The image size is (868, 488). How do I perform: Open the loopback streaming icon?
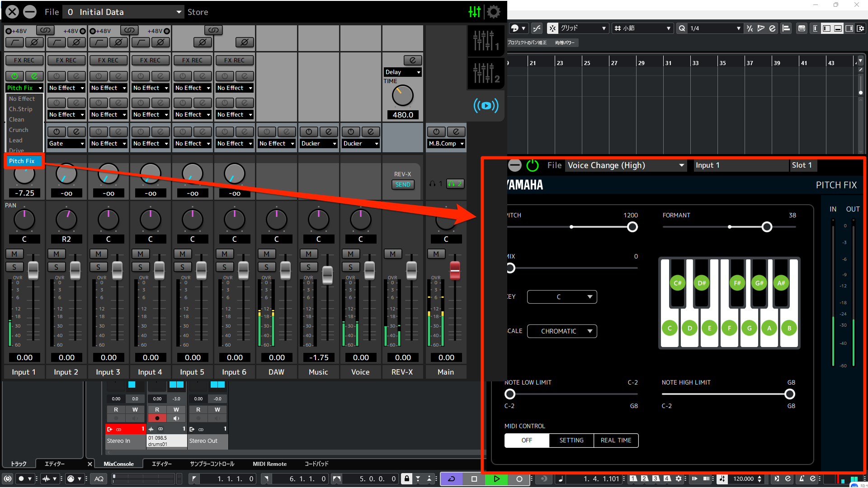[486, 106]
